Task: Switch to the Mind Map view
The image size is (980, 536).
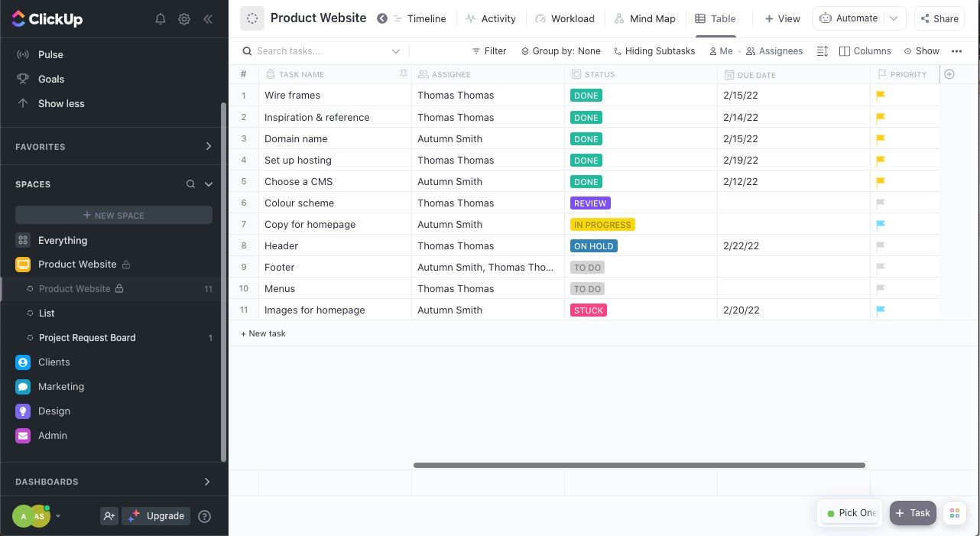Action: tap(644, 18)
